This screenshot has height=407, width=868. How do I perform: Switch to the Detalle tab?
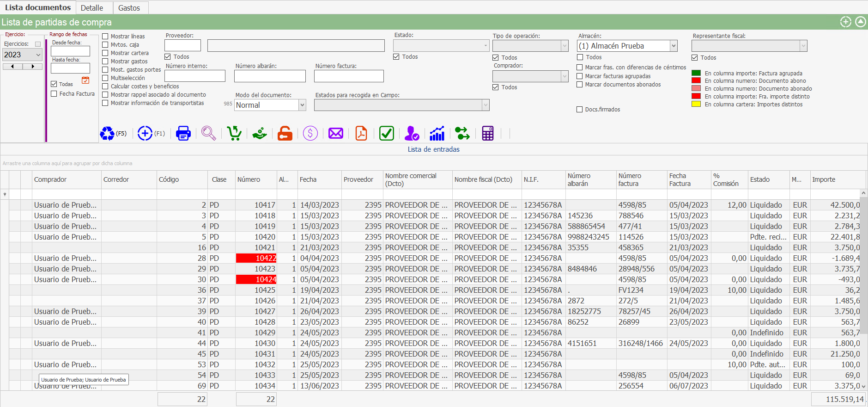point(91,8)
